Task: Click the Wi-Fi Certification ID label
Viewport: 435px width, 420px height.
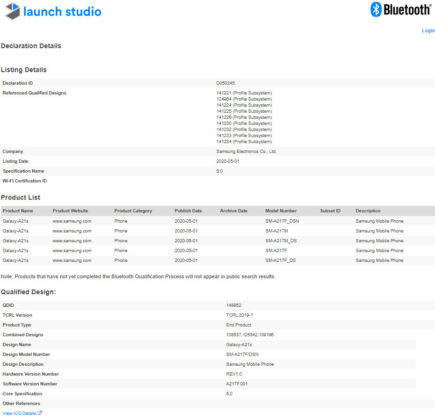Action: (x=25, y=181)
